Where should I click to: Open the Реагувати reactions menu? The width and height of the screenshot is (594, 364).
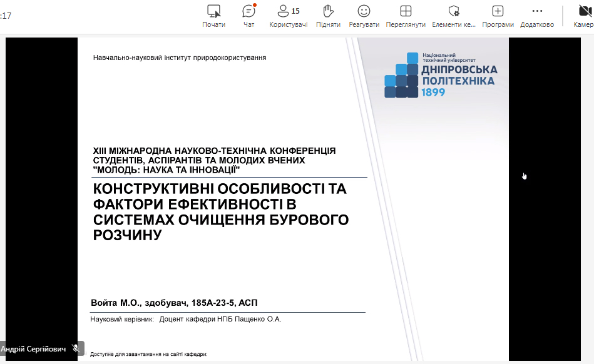pos(364,11)
